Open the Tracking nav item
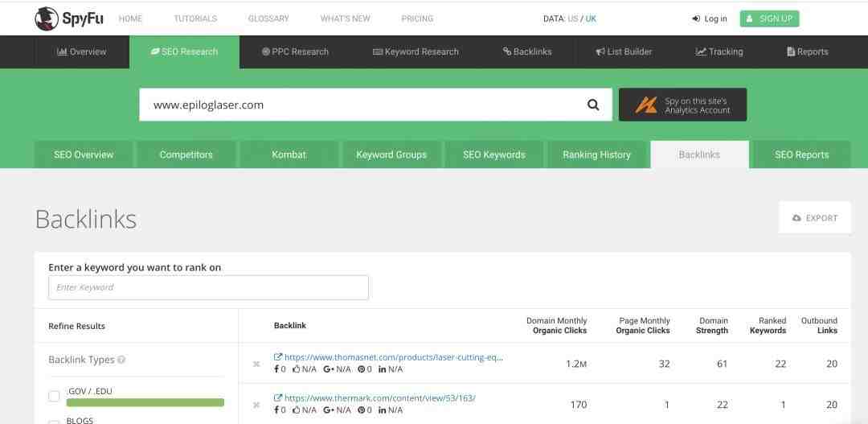 coord(719,51)
